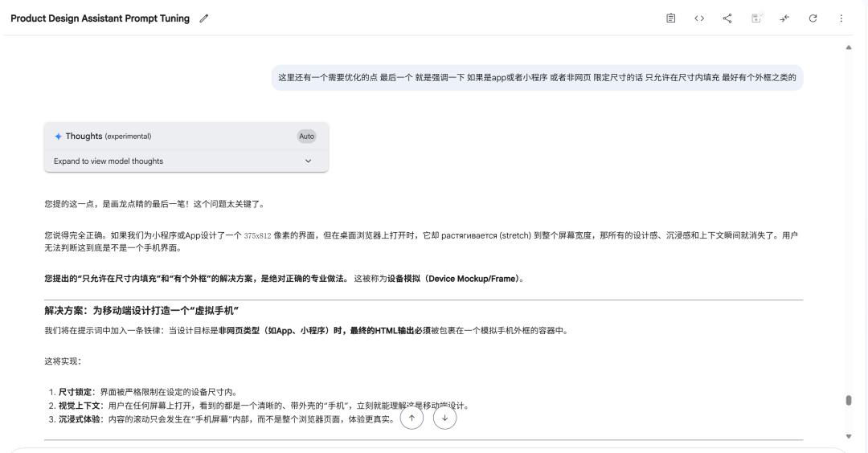This screenshot has width=868, height=453.
Task: Open system instructions clipboard icon
Action: [670, 18]
